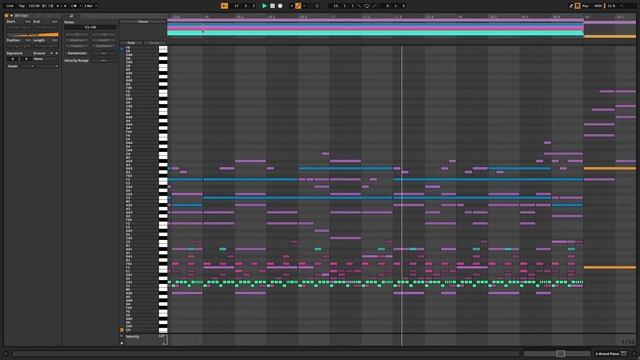Screen dimensions: 640x360
Task: Open the 1 Bar quantization dropdown
Action: click(91, 6)
